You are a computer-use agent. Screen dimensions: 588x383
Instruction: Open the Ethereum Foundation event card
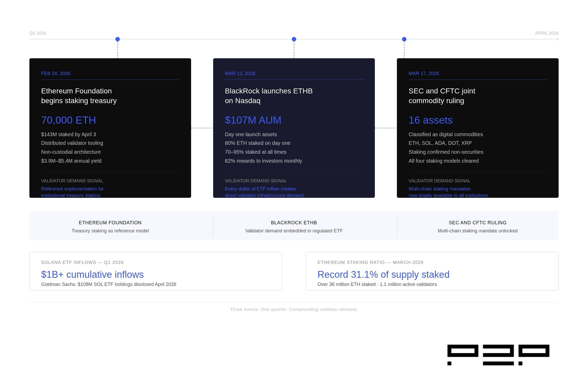pos(110,128)
